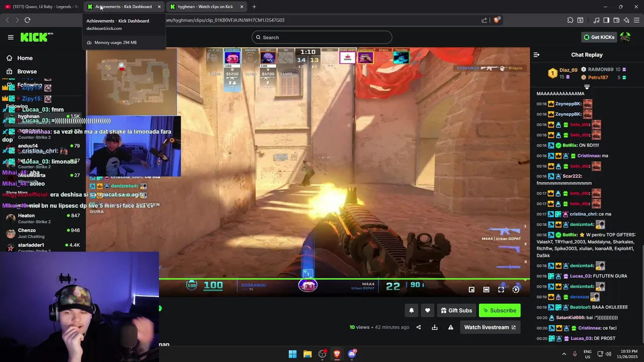
Task: Click top gifter Diaz_69 in chat leaderboard
Action: pos(568,70)
